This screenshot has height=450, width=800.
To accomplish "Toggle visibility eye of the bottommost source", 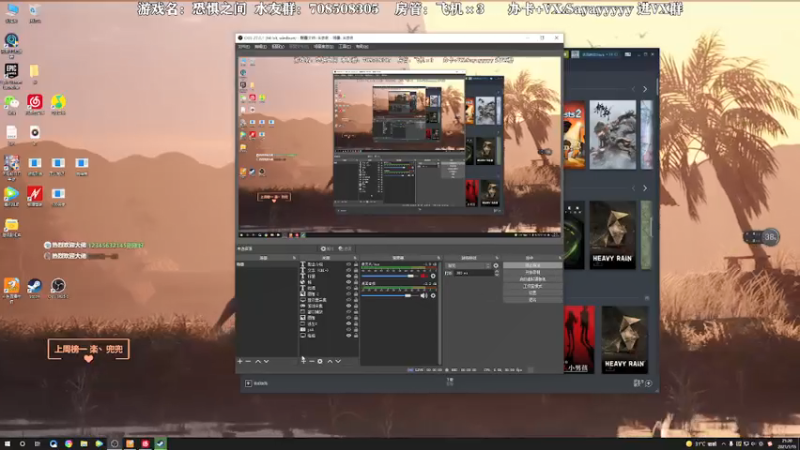I will coord(349,336).
